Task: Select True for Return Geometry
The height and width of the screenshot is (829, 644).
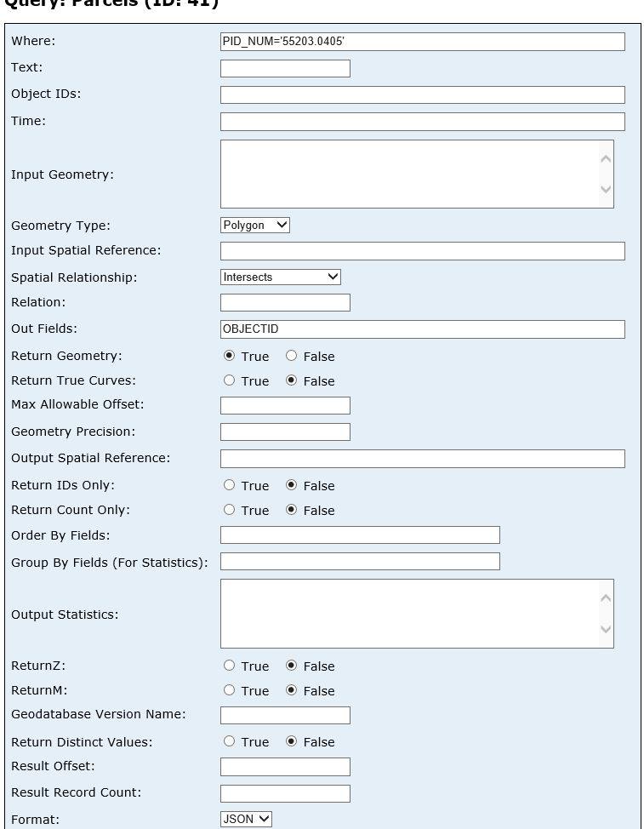Action: (x=230, y=356)
